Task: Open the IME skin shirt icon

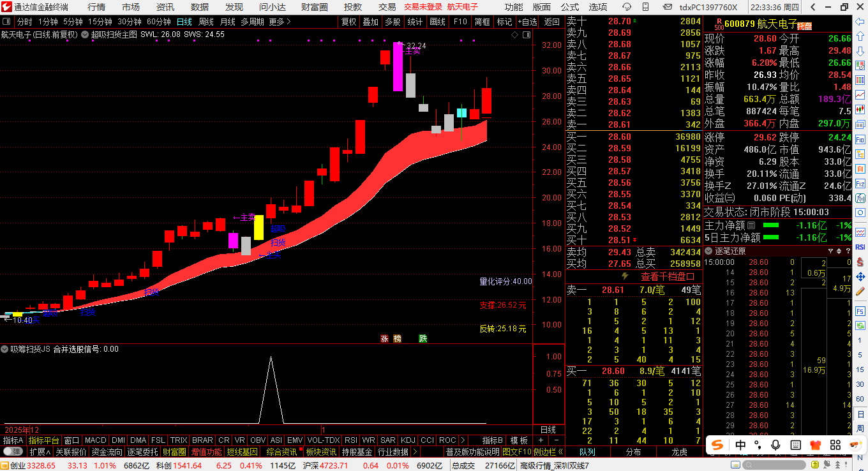Action: 816,445
